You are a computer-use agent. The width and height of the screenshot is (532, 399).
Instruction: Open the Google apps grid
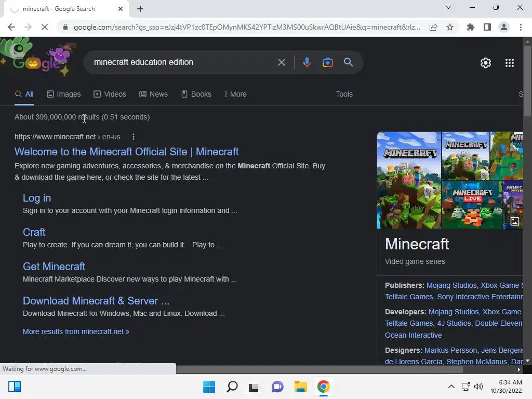pyautogui.click(x=510, y=63)
